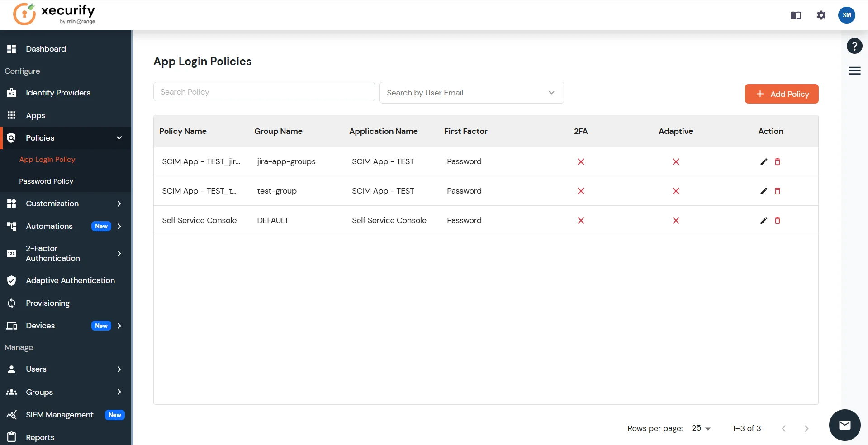Click the First Factor column header
The image size is (868, 445).
click(466, 131)
